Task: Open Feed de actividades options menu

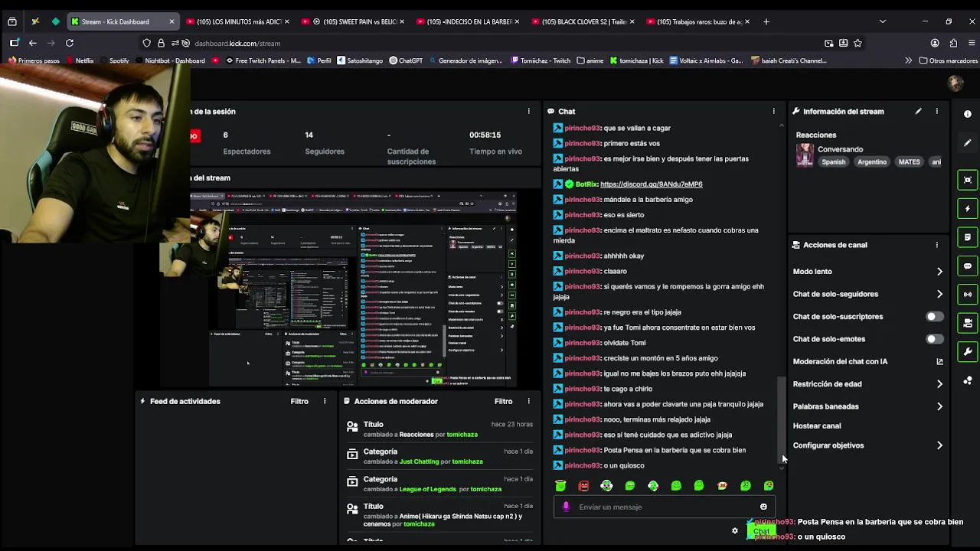Action: point(325,401)
